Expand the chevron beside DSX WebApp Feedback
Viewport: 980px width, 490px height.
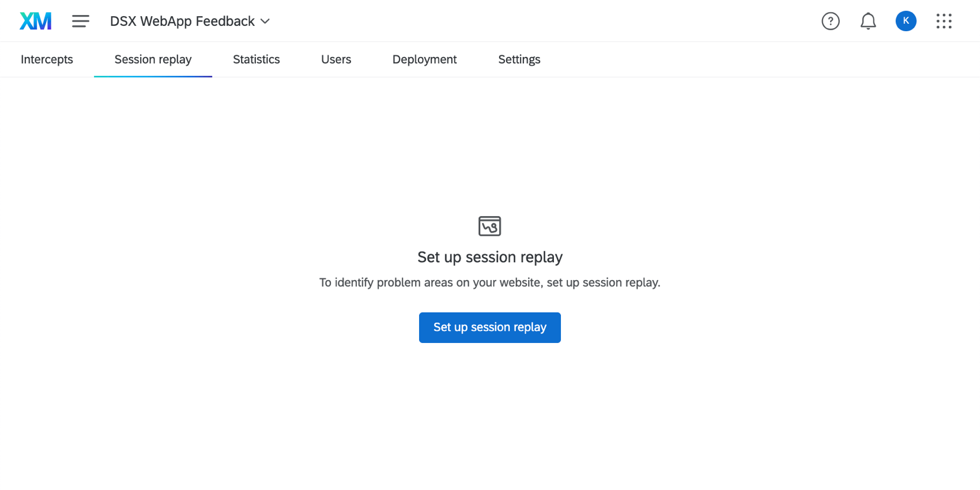[x=265, y=21]
